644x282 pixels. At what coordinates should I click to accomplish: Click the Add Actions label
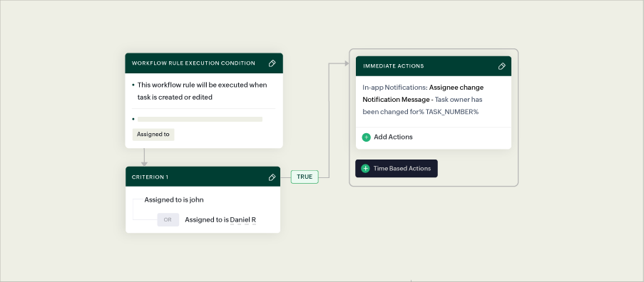(393, 137)
